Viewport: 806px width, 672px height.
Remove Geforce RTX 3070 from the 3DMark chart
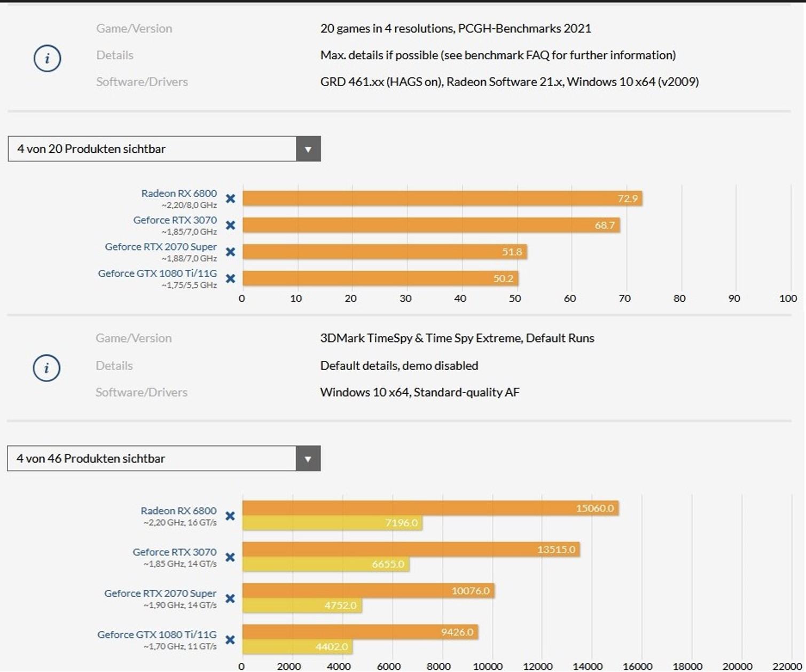coord(230,557)
